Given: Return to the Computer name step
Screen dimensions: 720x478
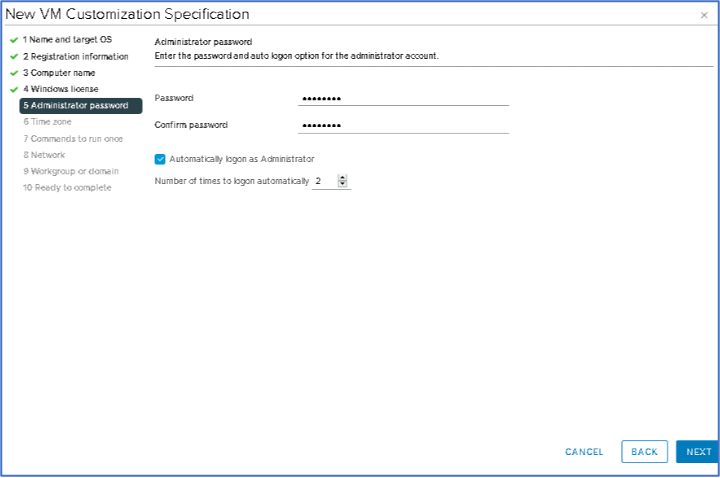Looking at the screenshot, I should (x=59, y=73).
